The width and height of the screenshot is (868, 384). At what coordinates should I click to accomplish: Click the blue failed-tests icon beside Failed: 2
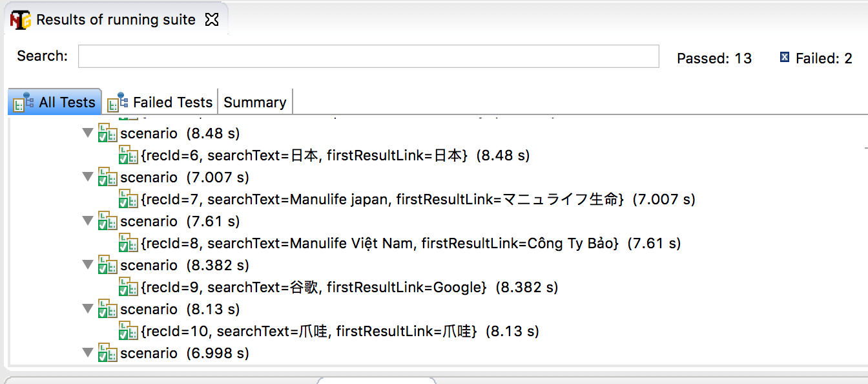(x=783, y=57)
